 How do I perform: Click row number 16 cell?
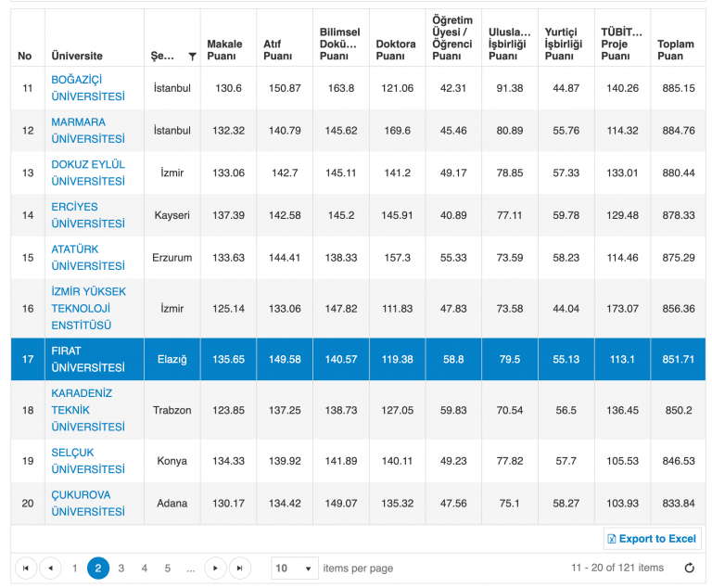[x=28, y=309]
